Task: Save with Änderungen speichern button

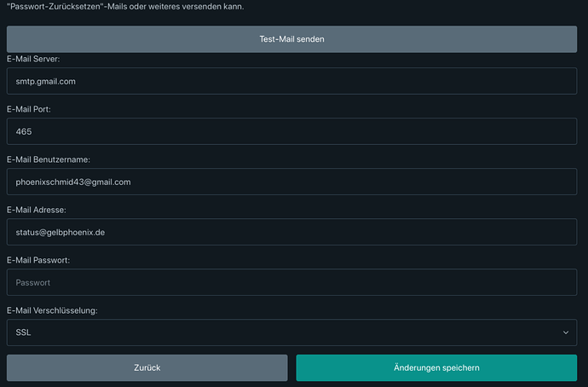Action: [436, 368]
